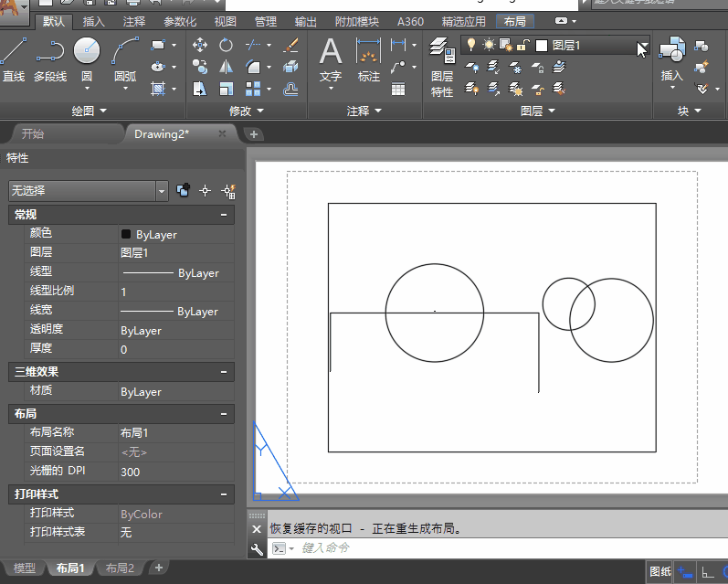Collapse the 打印样式 properties section
The height and width of the screenshot is (584, 728).
(224, 494)
